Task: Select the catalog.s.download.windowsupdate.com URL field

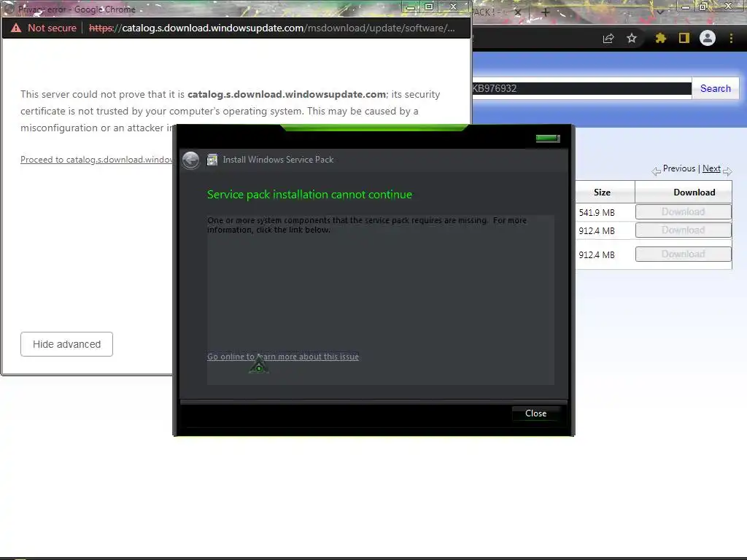Action: pos(271,28)
